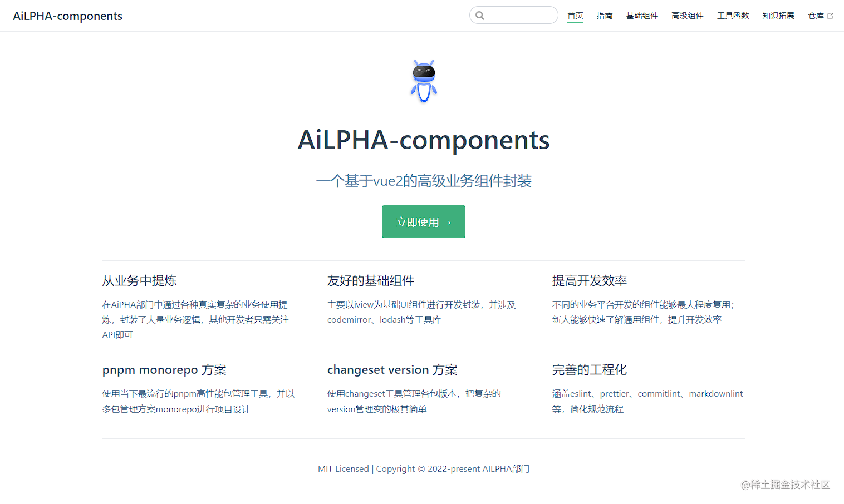Viewport: 844px width, 504px height.
Task: Click the paragraph starting 使用changeset工具管理
Action: (x=414, y=402)
